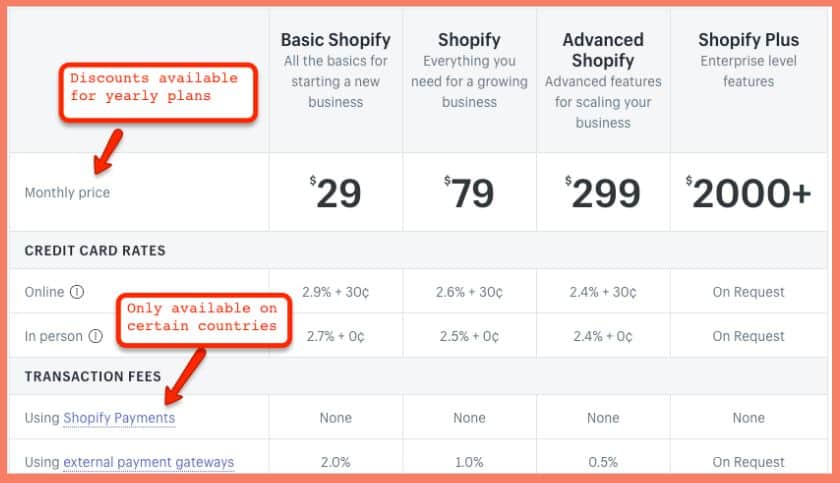Click the $79 monthly price
The image size is (840, 483).
pyautogui.click(x=469, y=194)
